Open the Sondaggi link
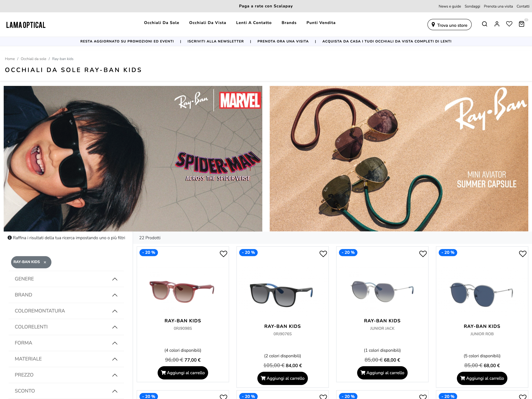Viewport: 532px width, 399px height. point(472,6)
